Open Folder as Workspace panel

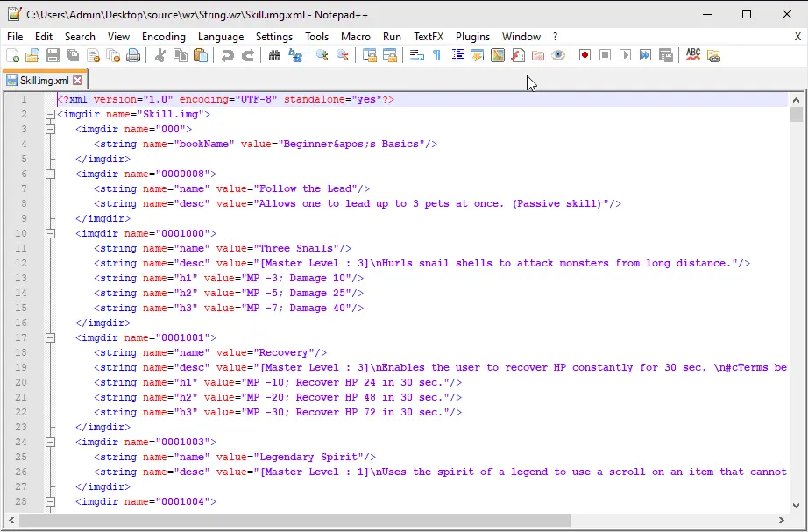538,56
